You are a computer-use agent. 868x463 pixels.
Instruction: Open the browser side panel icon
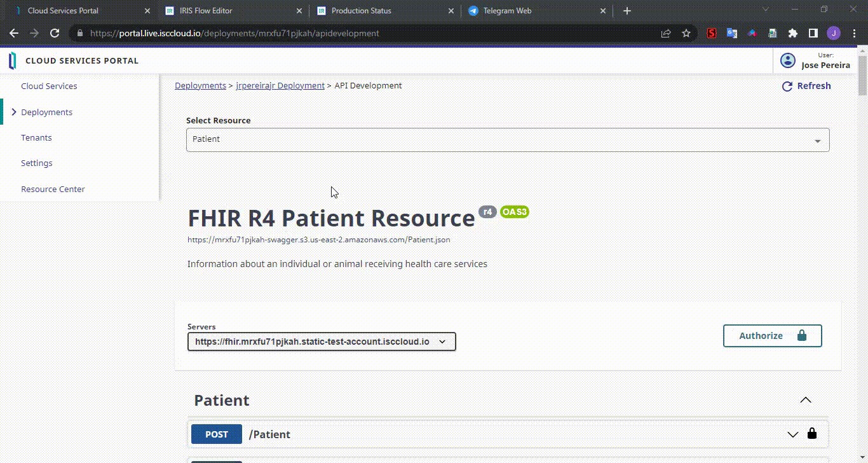[x=813, y=33]
